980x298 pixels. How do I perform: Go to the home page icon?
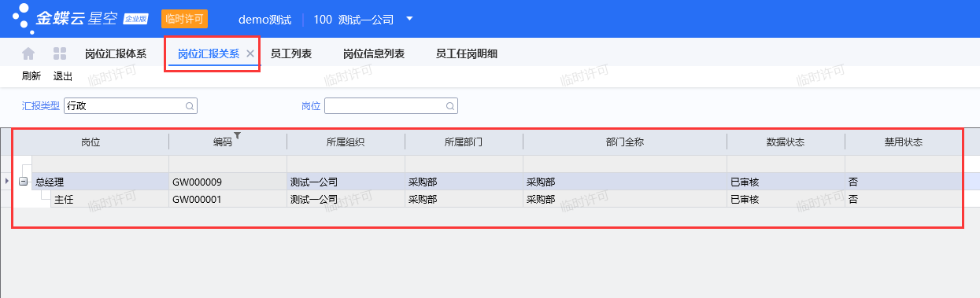tap(28, 53)
